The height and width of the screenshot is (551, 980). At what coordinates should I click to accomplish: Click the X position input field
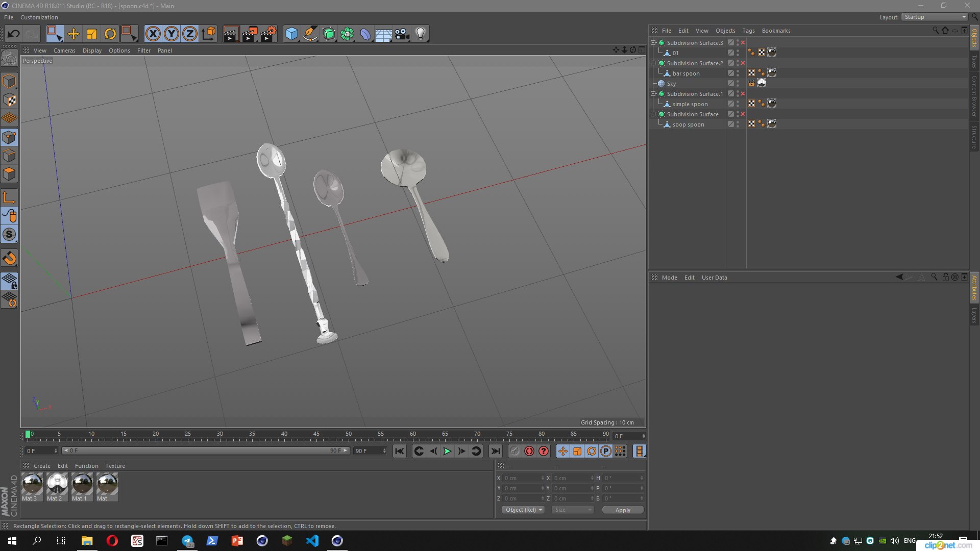pos(524,478)
